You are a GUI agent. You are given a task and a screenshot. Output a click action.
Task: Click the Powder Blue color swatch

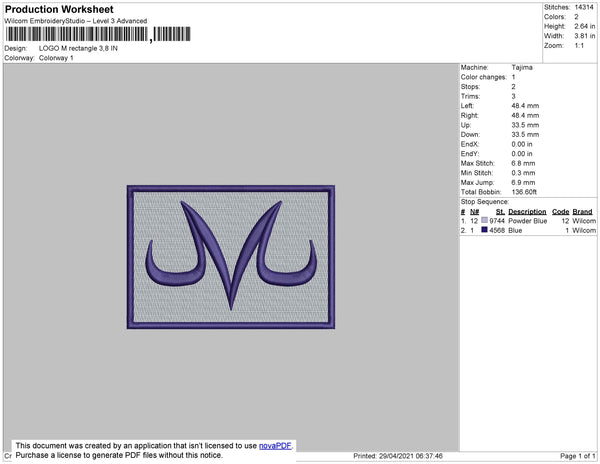click(484, 220)
